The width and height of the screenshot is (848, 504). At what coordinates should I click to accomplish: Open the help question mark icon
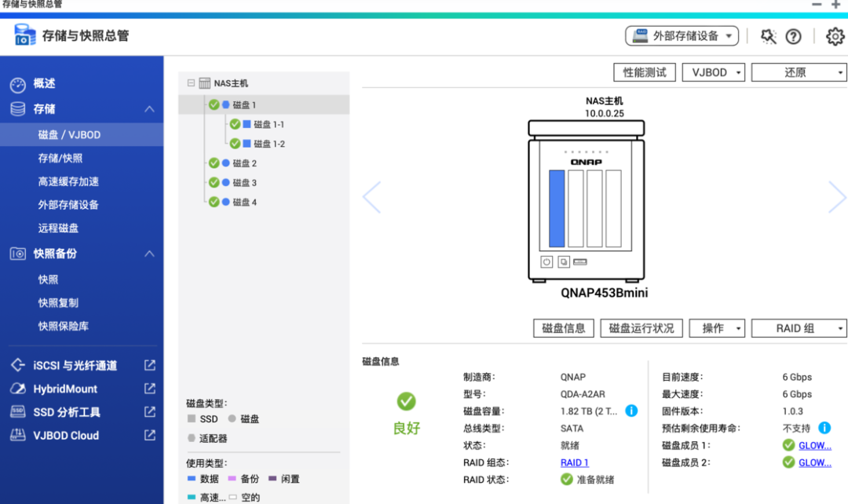tap(793, 36)
